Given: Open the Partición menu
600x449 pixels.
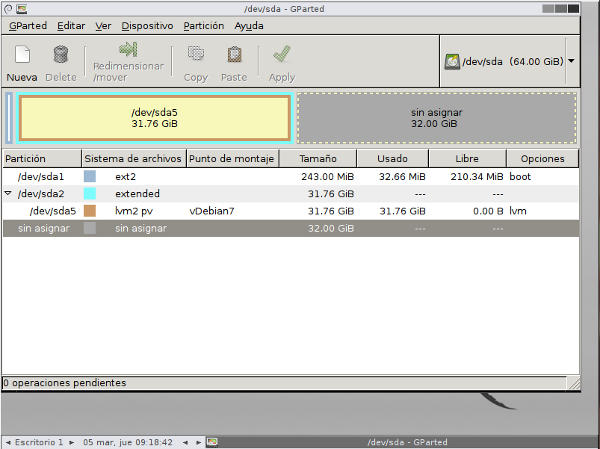Looking at the screenshot, I should (x=204, y=26).
